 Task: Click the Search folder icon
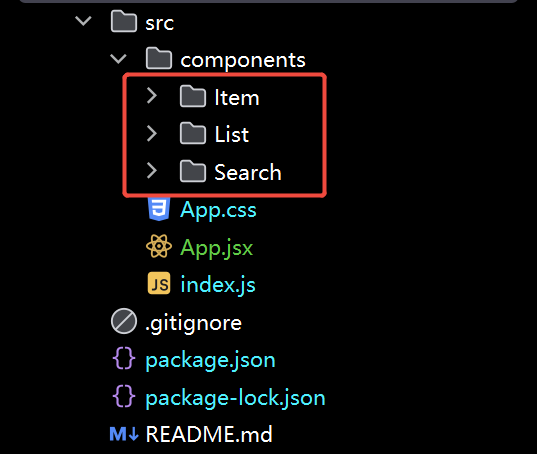(193, 171)
